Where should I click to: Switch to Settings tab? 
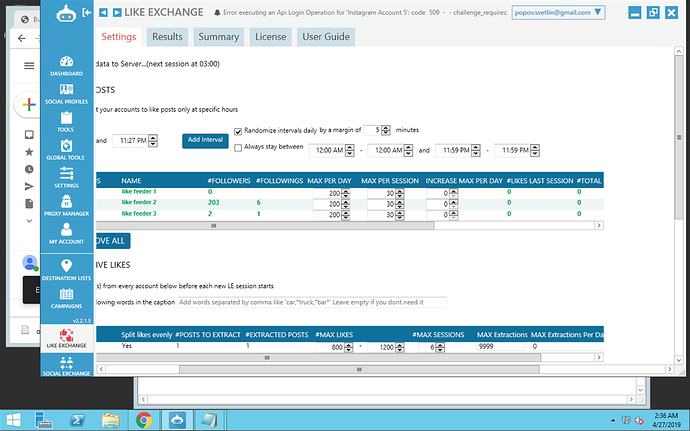click(x=119, y=37)
